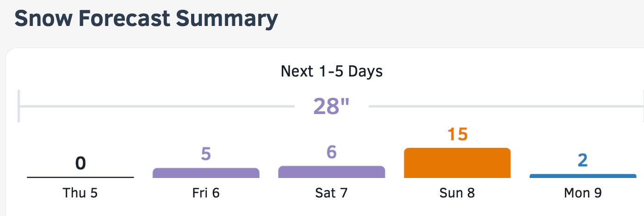This screenshot has width=644, height=216.
Task: Click the 28" total snowfall value
Action: (332, 106)
